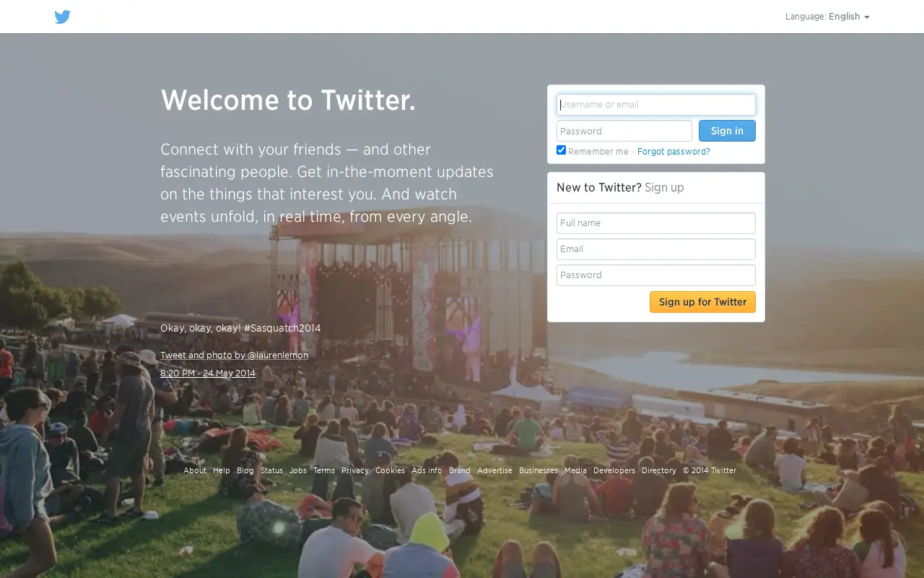
Task: Toggle the Remember me checkbox
Action: click(561, 150)
